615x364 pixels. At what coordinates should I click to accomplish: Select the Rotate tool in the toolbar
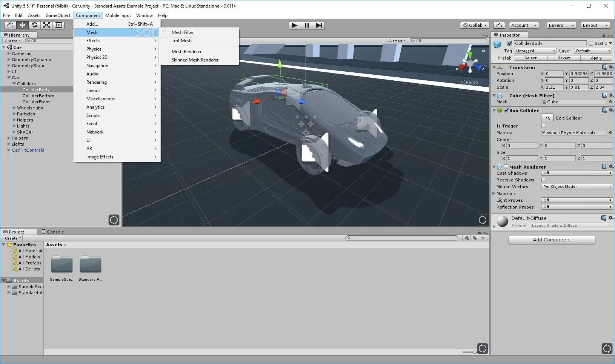pyautogui.click(x=34, y=25)
